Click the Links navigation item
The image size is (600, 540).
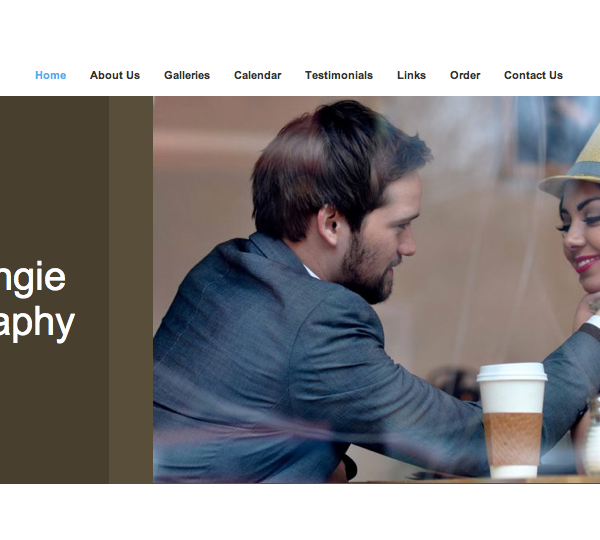click(411, 75)
